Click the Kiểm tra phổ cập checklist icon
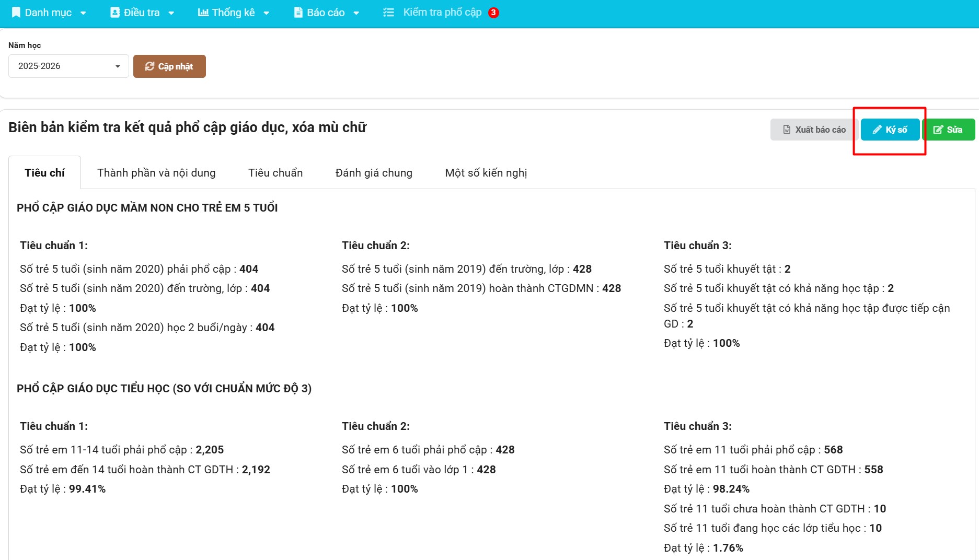This screenshot has height=560, width=979. pyautogui.click(x=388, y=13)
